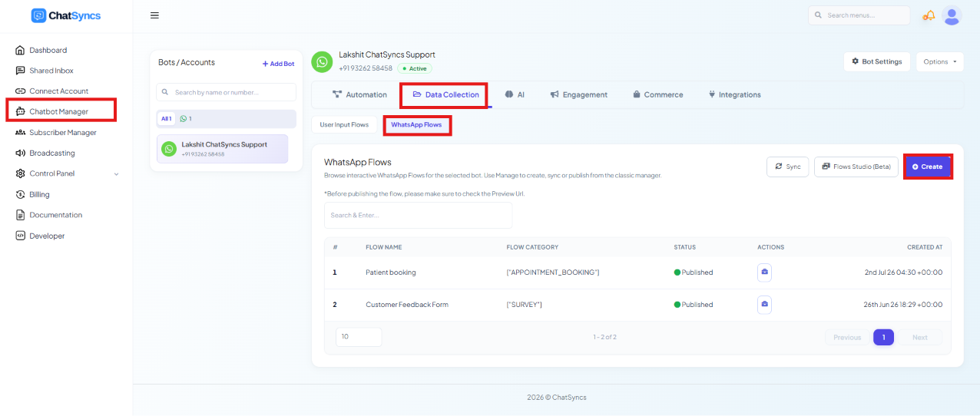This screenshot has height=416, width=980.
Task: Select the WhatsApp Flows sub-tab
Action: (x=416, y=124)
